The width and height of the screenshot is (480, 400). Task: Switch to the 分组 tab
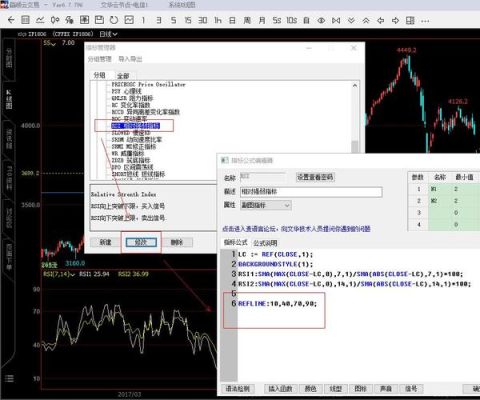coord(99,75)
